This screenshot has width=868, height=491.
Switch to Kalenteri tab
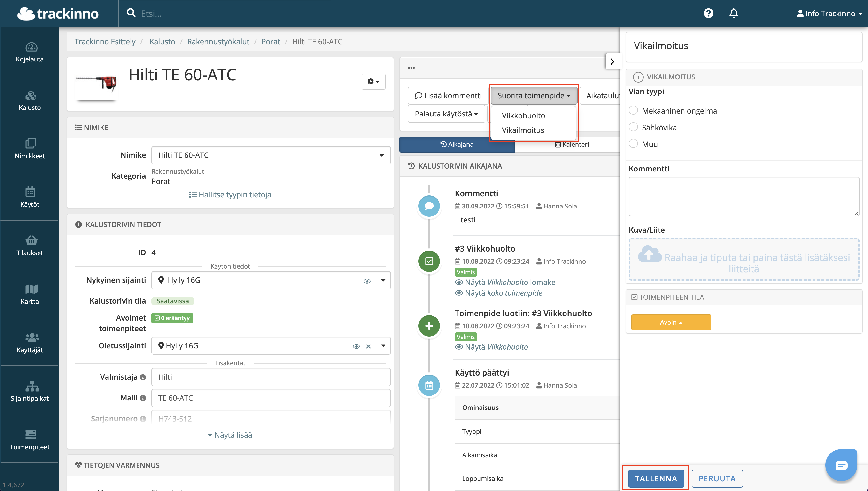click(x=572, y=144)
